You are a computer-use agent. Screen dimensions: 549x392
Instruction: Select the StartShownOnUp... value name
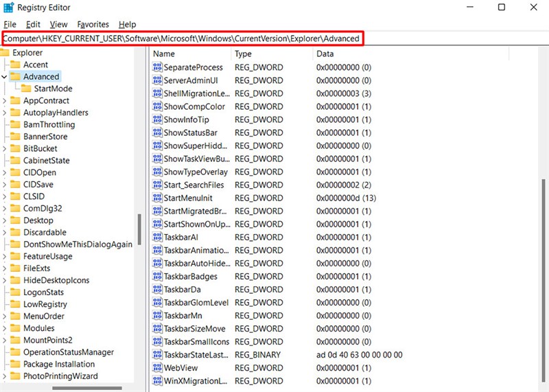click(x=197, y=224)
